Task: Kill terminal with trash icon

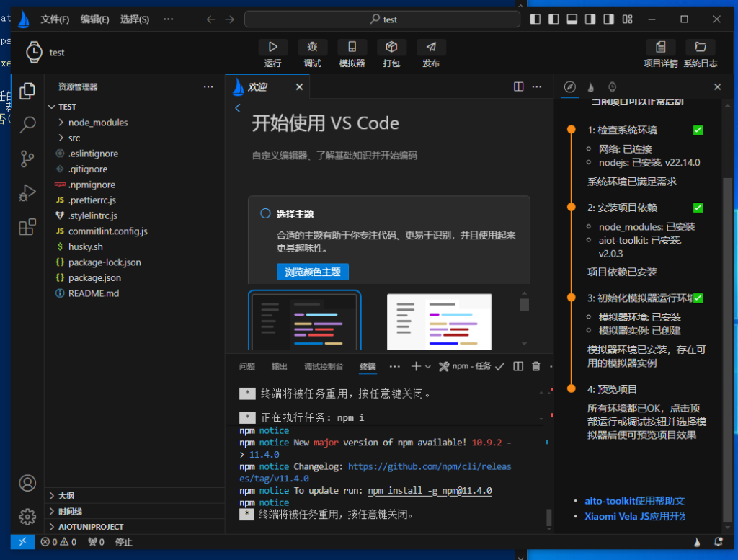Action: pyautogui.click(x=535, y=366)
